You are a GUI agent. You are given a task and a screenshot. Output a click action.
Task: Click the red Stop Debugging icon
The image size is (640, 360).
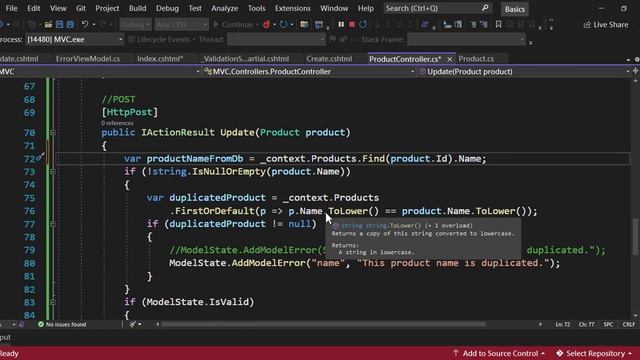352,24
